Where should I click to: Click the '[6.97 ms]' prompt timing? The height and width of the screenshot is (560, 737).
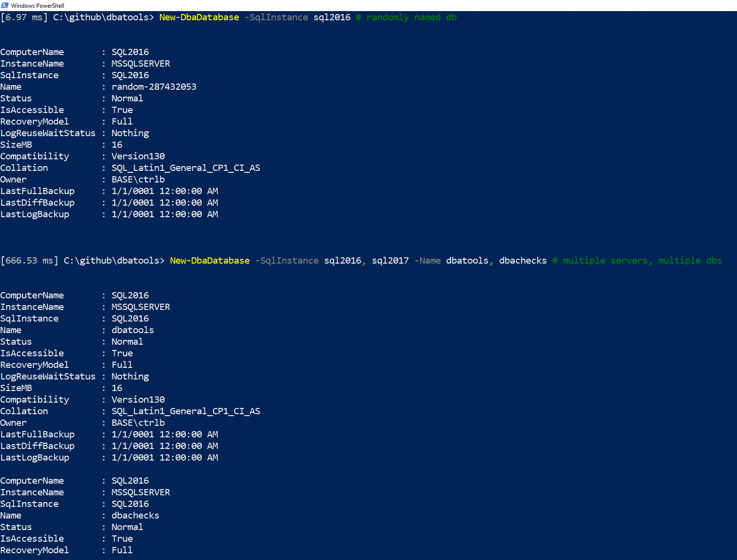24,17
